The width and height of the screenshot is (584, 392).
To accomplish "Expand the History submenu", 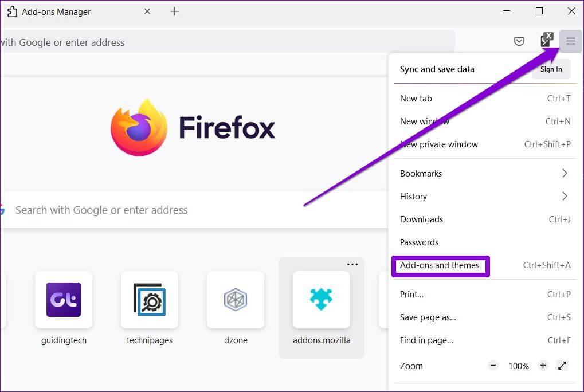I will click(485, 196).
